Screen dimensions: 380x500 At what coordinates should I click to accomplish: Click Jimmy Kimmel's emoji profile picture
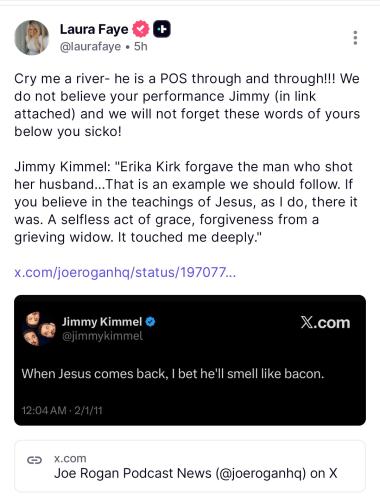[39, 329]
